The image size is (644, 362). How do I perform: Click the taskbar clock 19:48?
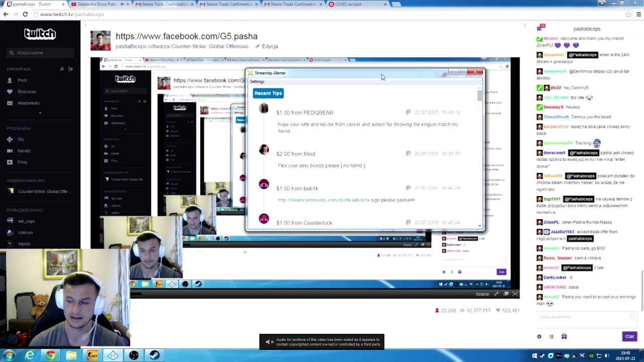[x=625, y=355]
